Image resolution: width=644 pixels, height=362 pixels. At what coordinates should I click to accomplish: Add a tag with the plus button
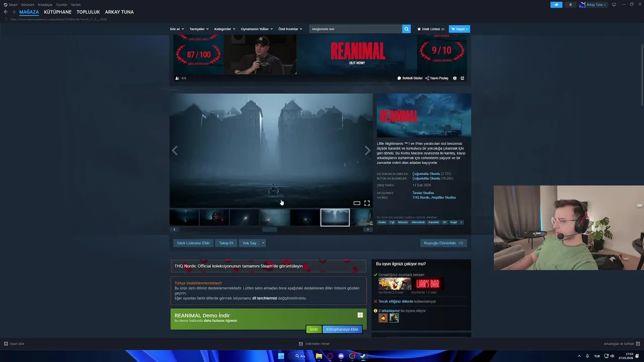[x=461, y=222]
